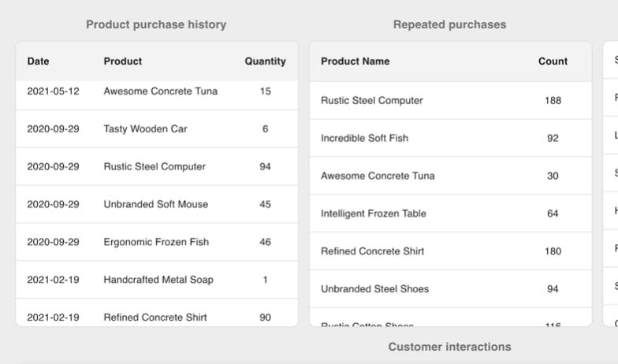Click Incredible Soft Fish in Repeated purchases
Image resolution: width=618 pixels, height=364 pixels.
pos(364,139)
